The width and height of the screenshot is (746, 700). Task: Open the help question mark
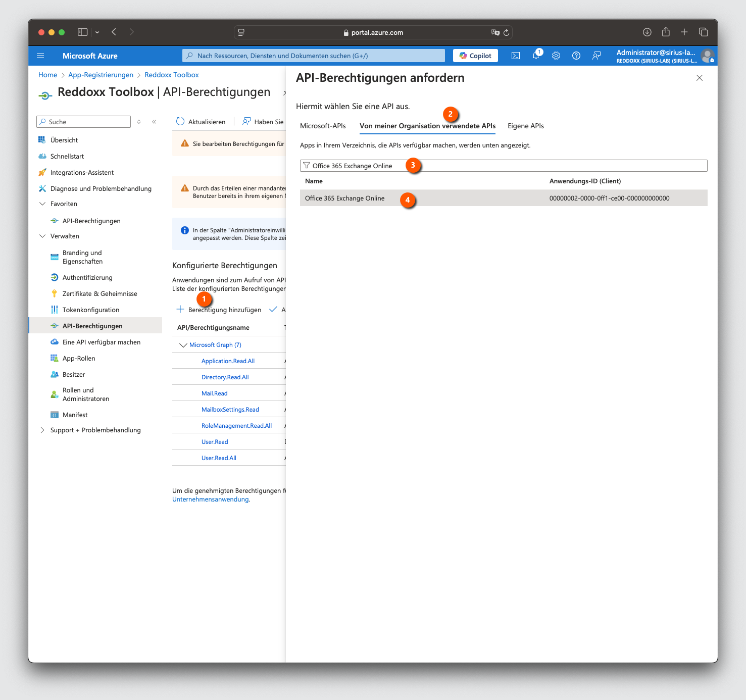576,56
